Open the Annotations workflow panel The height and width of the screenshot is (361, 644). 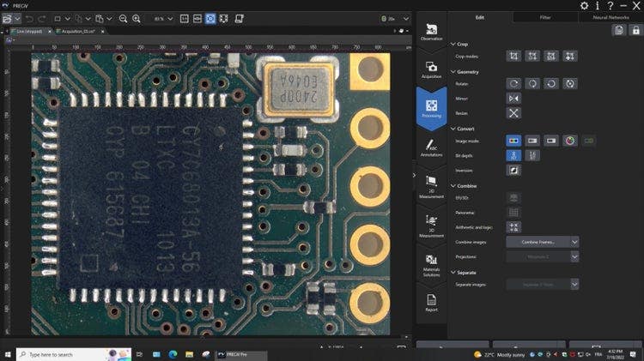(431, 148)
